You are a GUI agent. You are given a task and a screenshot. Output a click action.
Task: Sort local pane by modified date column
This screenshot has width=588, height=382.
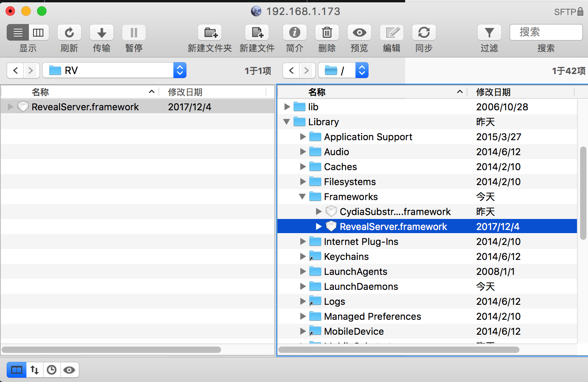[213, 92]
